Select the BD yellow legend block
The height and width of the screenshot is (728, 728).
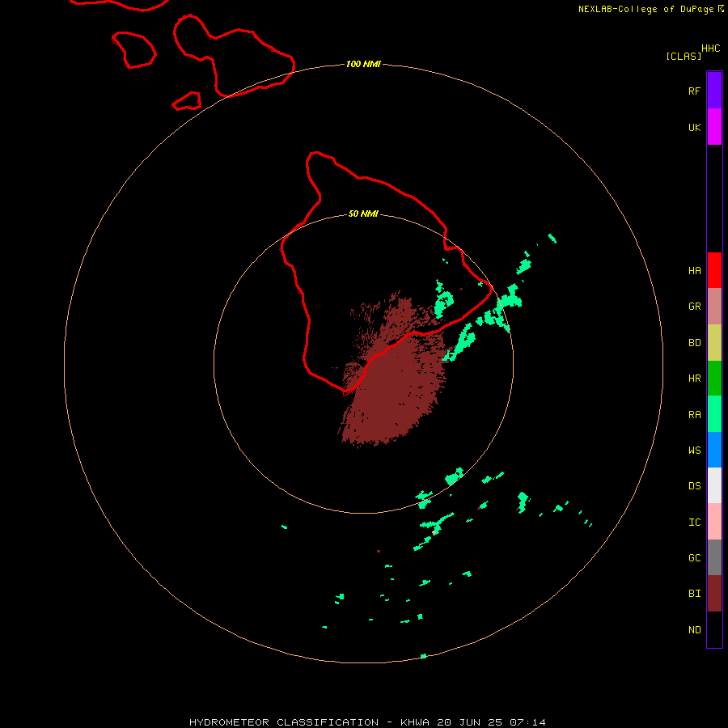[714, 342]
